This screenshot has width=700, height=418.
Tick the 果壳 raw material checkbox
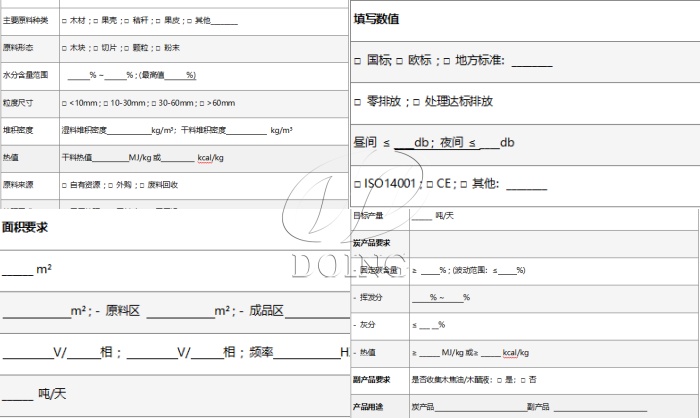(x=96, y=21)
